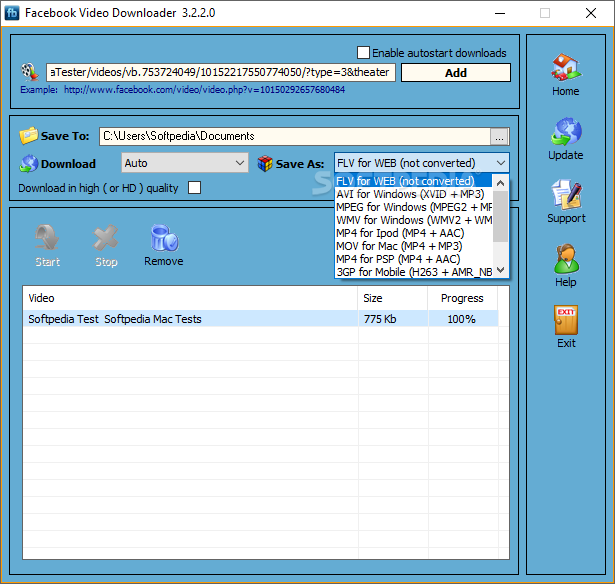Click the 100% progress cell
Viewport: 615px width, 584px height.
tap(463, 318)
